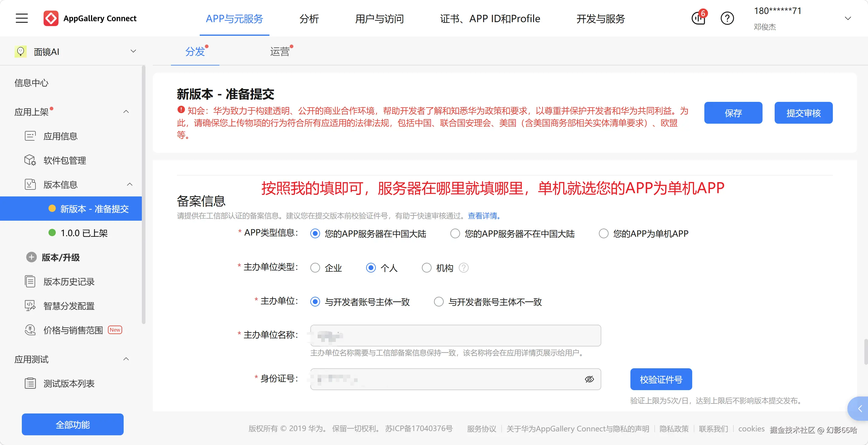The width and height of the screenshot is (868, 445).
Task: Click the 测试版本列表 list icon
Action: [30, 383]
